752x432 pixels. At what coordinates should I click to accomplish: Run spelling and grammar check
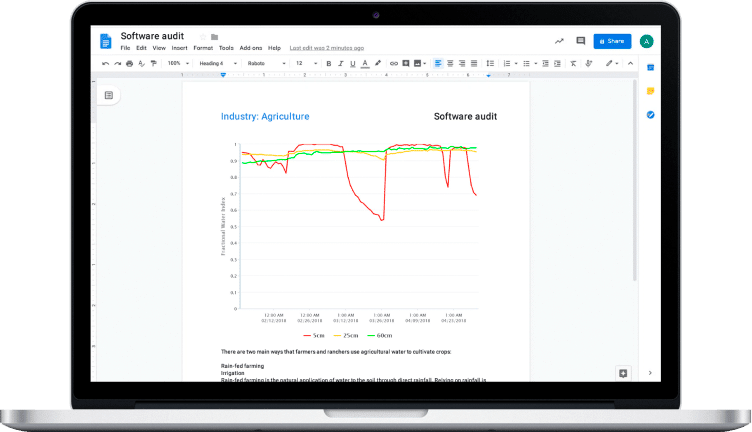pos(141,63)
